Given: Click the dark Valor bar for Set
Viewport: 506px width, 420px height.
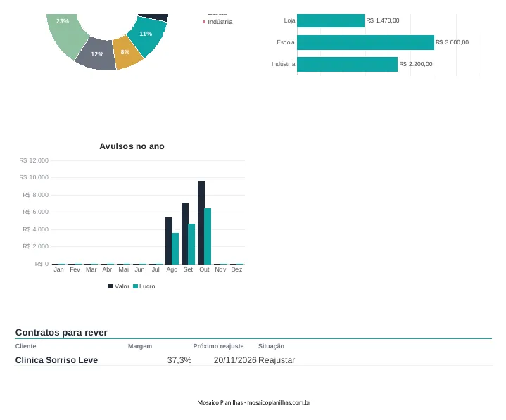Looking at the screenshot, I should click(185, 234).
